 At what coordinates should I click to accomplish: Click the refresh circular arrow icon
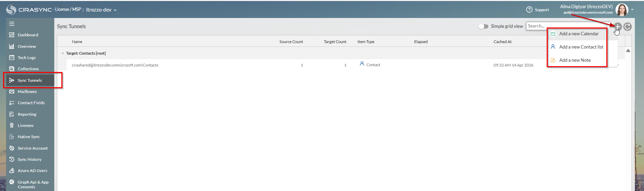coord(627,26)
